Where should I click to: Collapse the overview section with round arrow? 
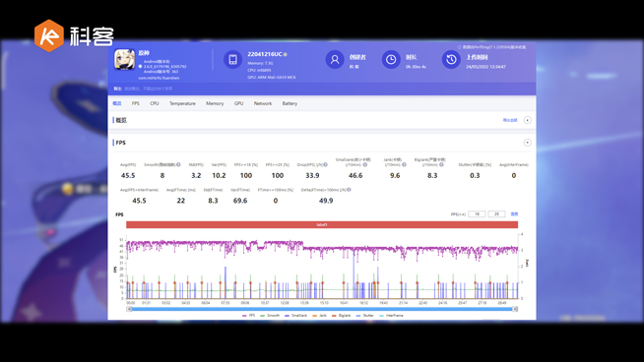(528, 120)
